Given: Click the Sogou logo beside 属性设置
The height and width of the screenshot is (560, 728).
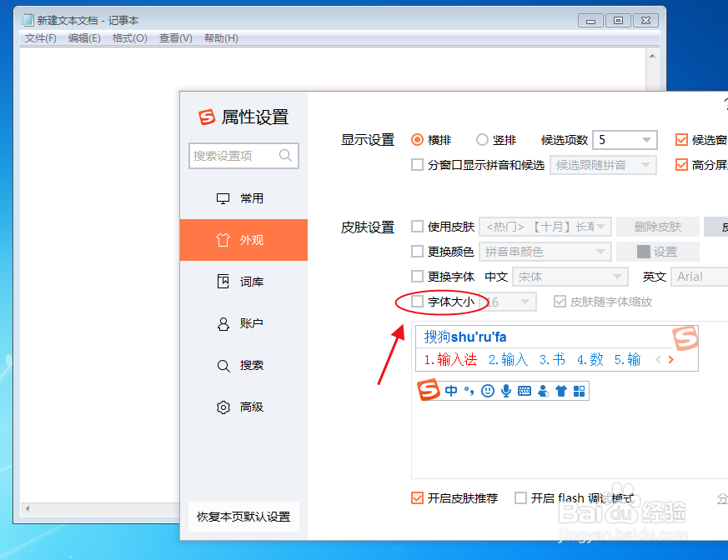Looking at the screenshot, I should (x=207, y=117).
